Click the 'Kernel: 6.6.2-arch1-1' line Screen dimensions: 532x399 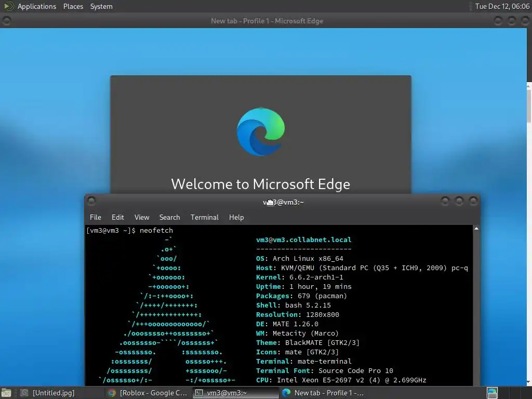(300, 277)
